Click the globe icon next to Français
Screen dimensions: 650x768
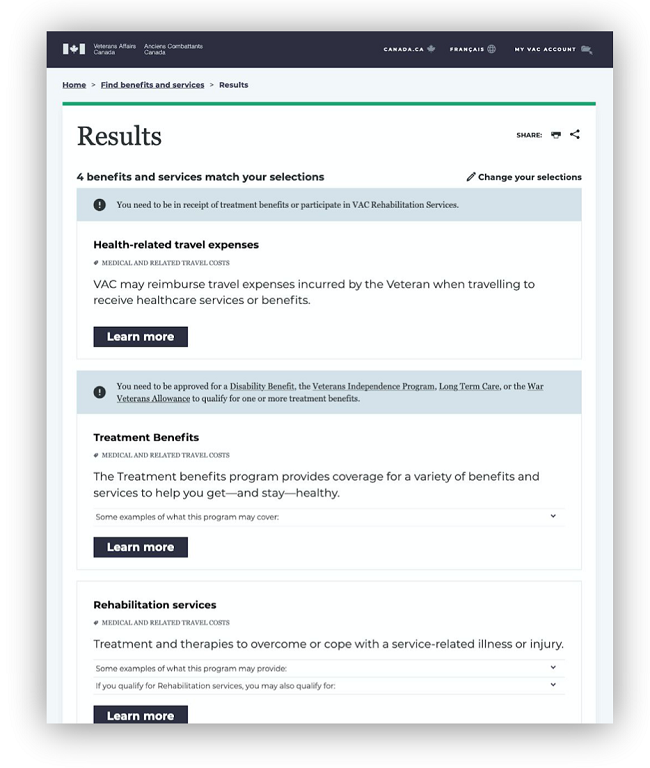491,49
